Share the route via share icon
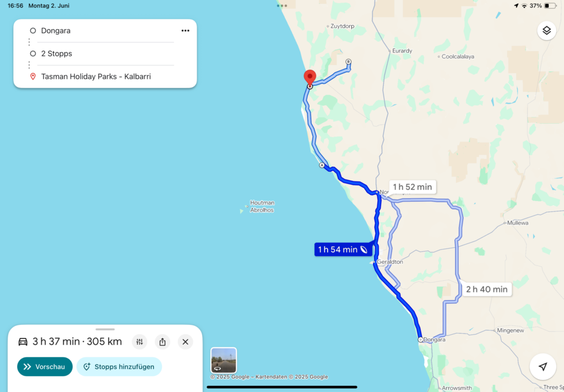This screenshot has height=392, width=564. point(162,342)
